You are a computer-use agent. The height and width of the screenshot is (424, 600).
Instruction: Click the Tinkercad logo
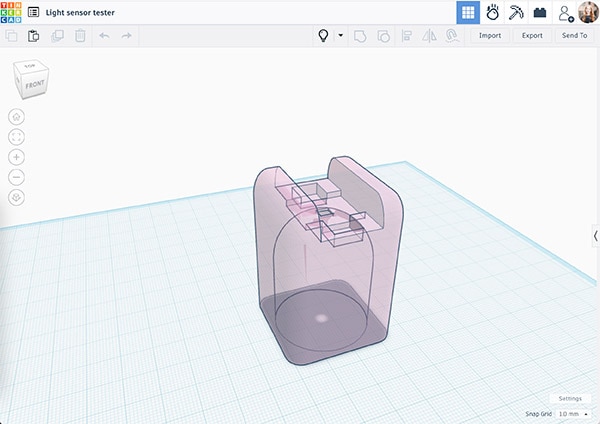point(12,12)
